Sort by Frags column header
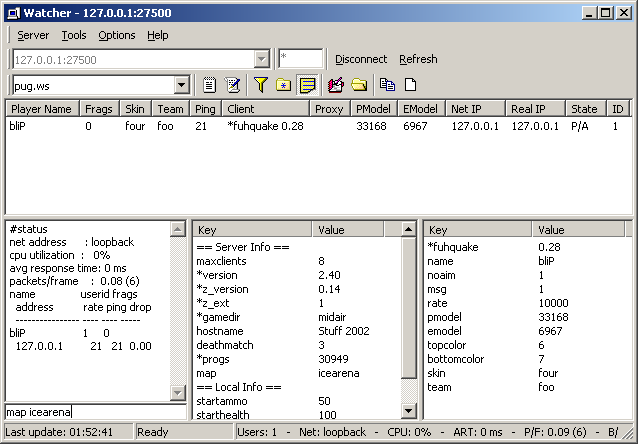The height and width of the screenshot is (444, 638). [x=99, y=109]
